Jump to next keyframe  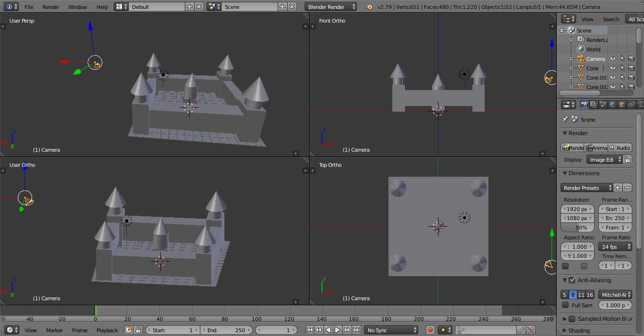coord(347,330)
